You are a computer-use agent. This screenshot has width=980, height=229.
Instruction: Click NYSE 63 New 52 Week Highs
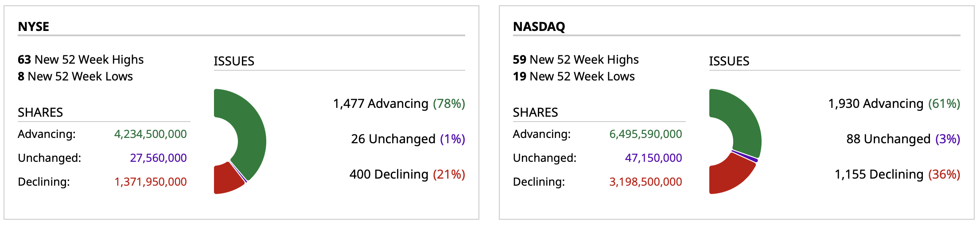tap(81, 60)
